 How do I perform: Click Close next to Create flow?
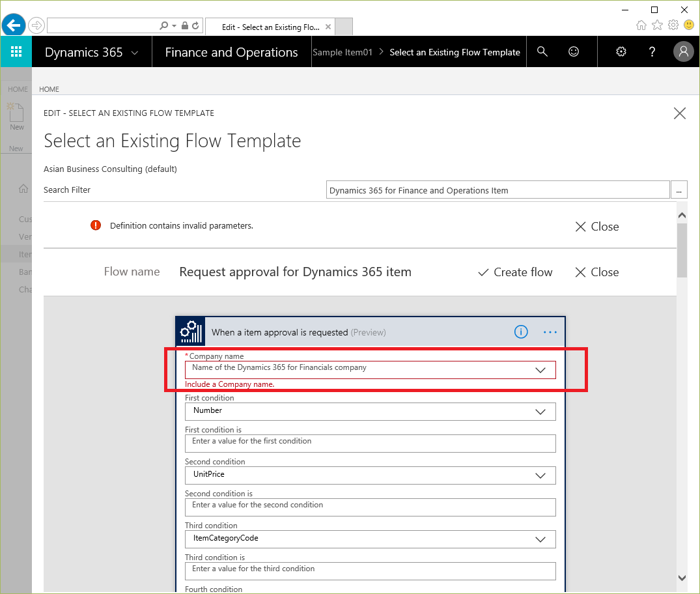[597, 272]
